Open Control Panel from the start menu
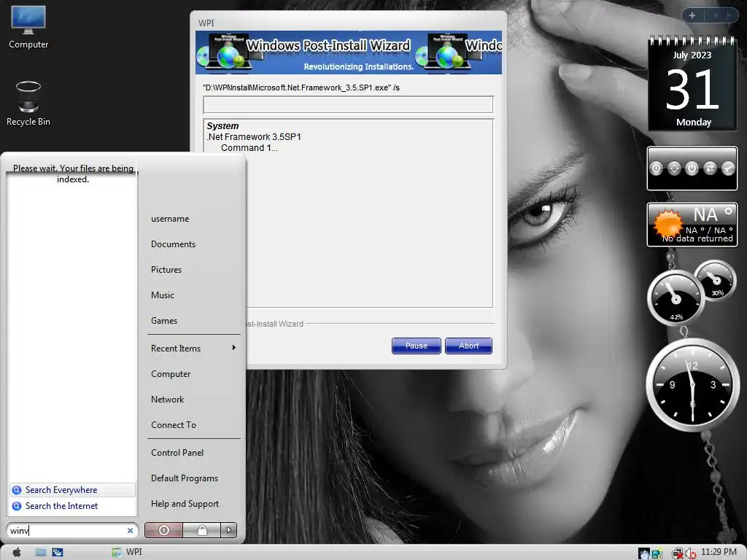Screen dimensions: 747x560 click(177, 452)
